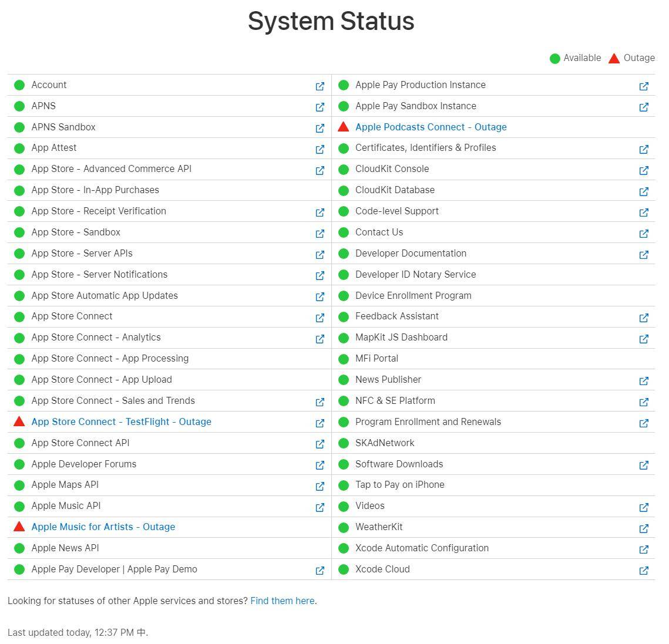Open the Apple Music for Artists outage details
The width and height of the screenshot is (669, 644).
[x=103, y=527]
